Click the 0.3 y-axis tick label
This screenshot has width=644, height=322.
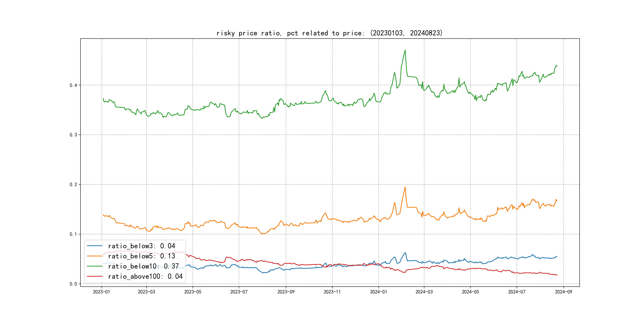click(x=73, y=135)
